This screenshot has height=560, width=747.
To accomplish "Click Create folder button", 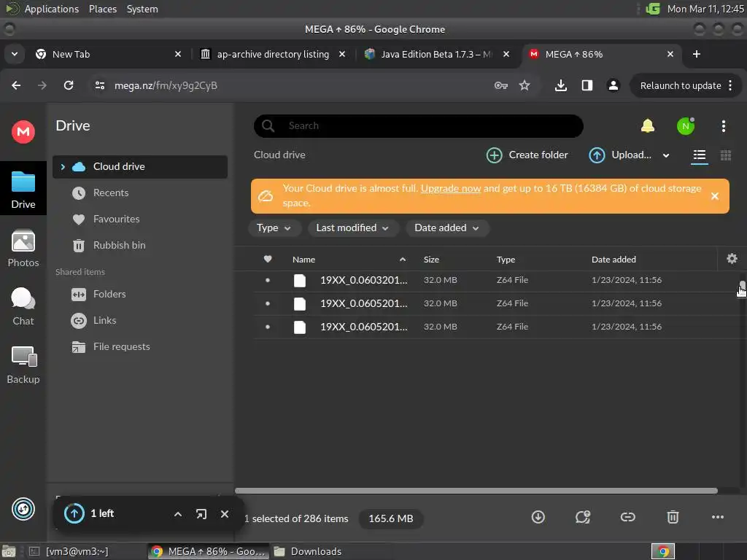I will (x=527, y=155).
